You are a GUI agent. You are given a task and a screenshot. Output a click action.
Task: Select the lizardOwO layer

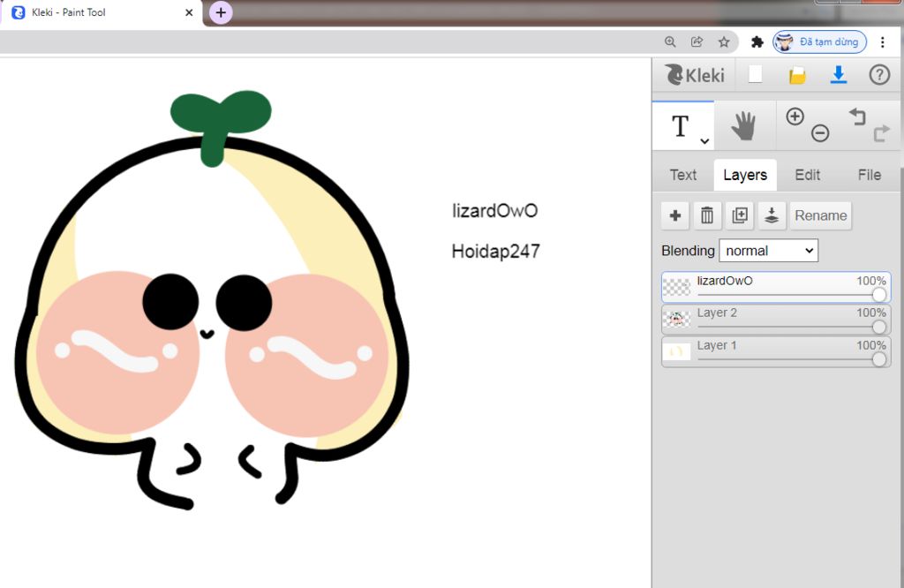click(776, 287)
